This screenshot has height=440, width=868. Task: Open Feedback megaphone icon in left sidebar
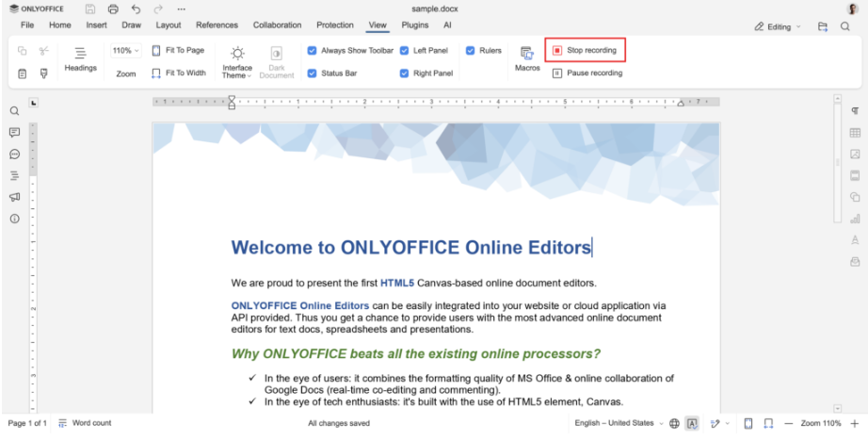14,197
